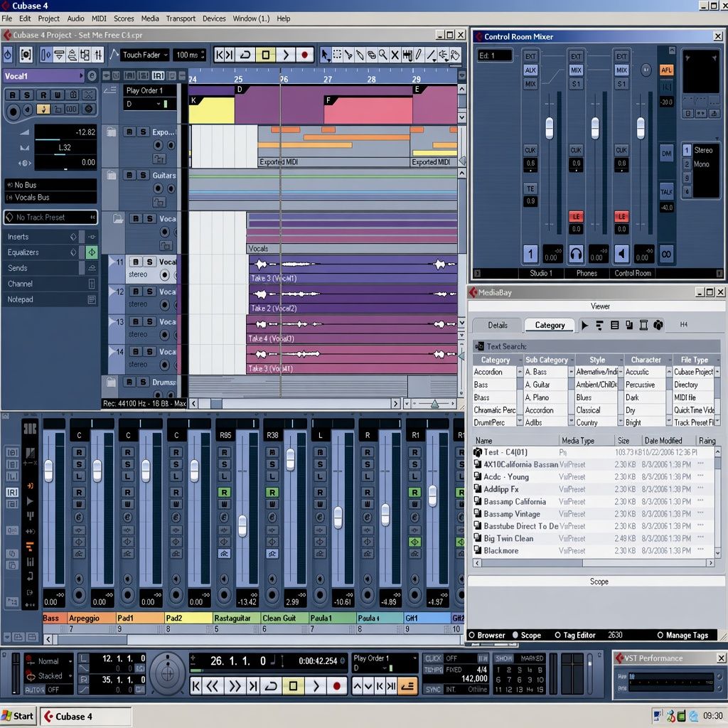728x728 pixels.
Task: Mute the Guitars folder track
Action: coord(129,175)
